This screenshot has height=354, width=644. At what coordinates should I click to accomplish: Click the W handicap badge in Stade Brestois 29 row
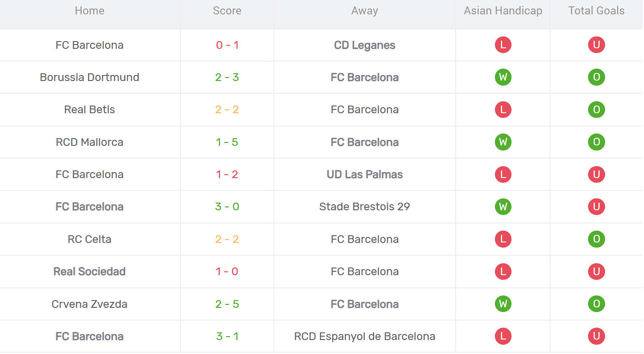(x=503, y=207)
